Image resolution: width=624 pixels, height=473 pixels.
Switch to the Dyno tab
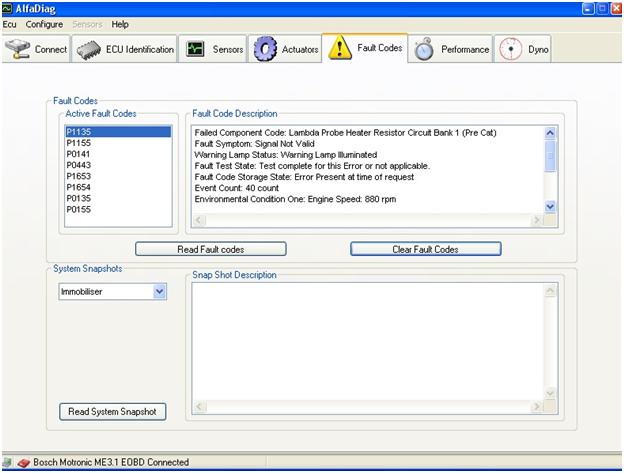click(x=523, y=49)
